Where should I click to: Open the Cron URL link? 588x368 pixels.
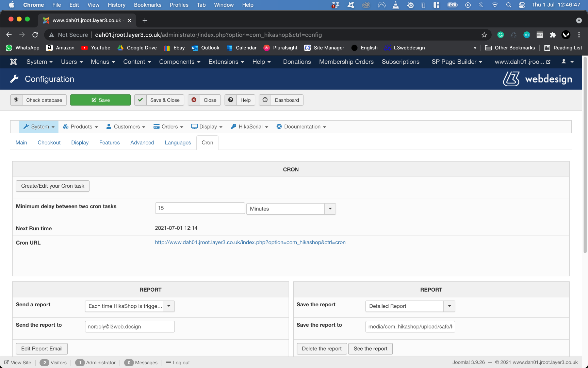coord(250,242)
